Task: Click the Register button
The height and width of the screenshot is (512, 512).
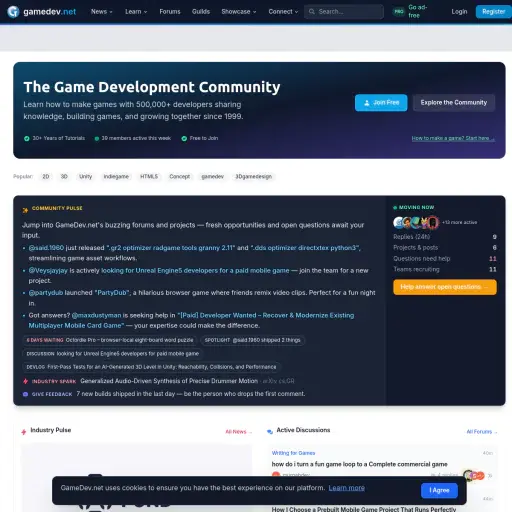Action: (493, 12)
